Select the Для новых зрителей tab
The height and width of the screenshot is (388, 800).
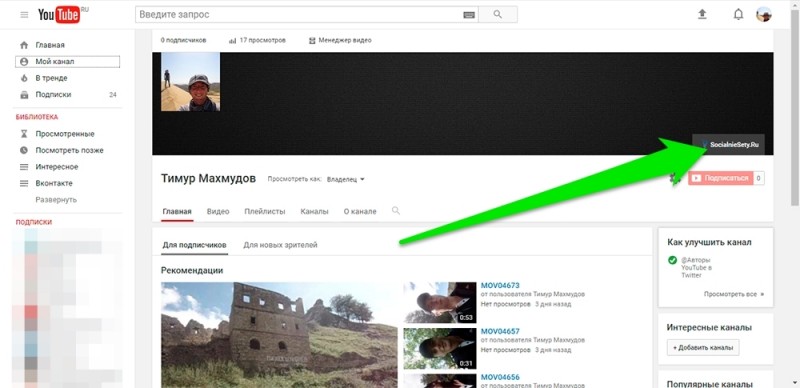(280, 245)
